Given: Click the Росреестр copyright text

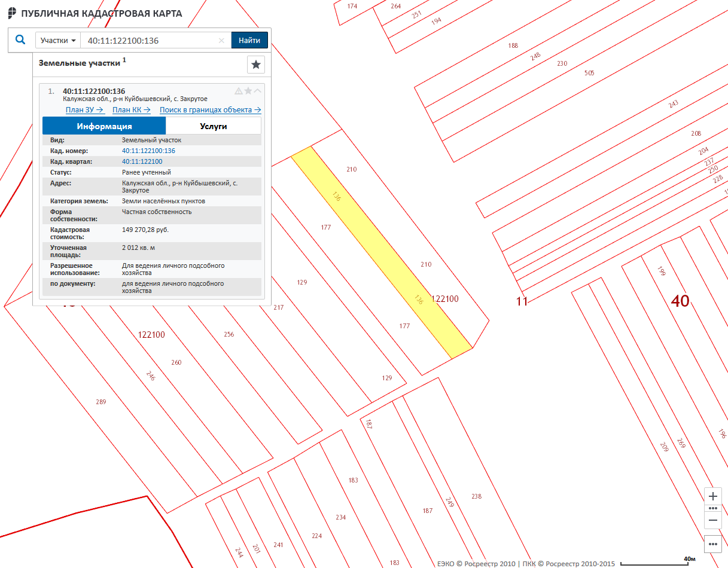Looking at the screenshot, I should pos(526,563).
